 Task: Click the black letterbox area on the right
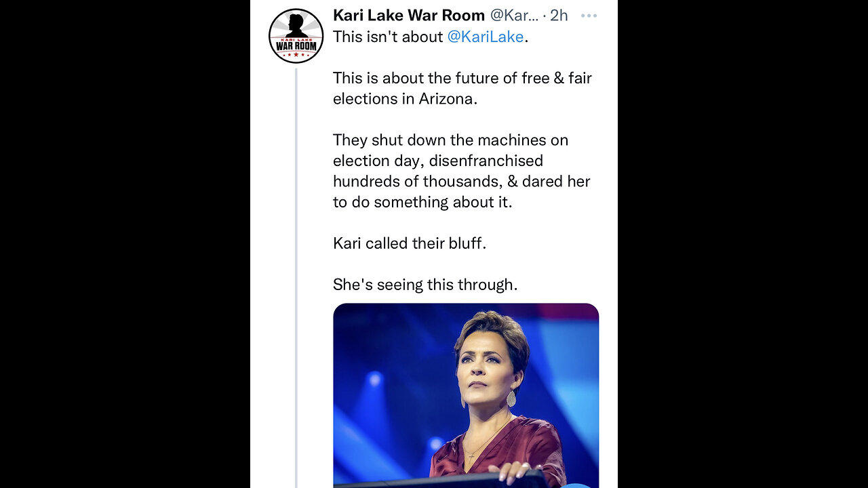(x=743, y=244)
